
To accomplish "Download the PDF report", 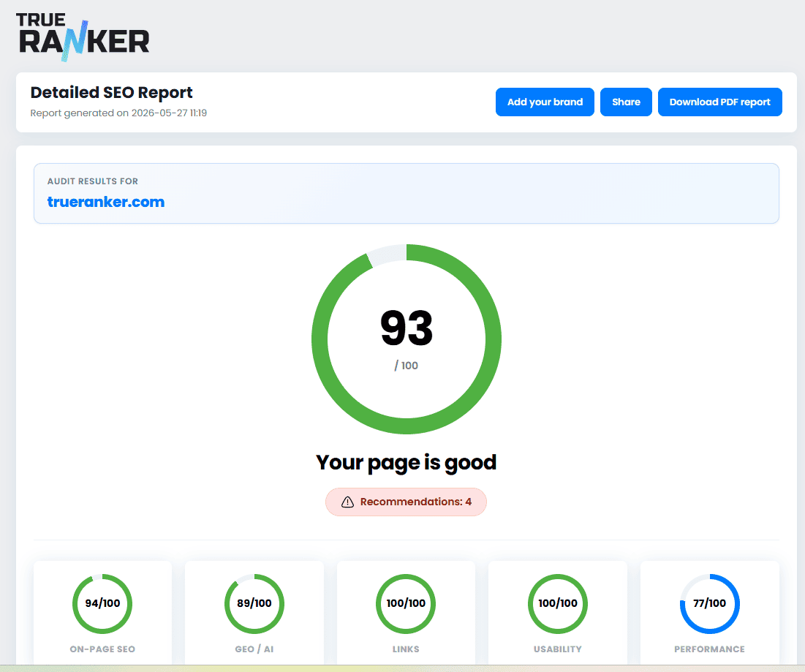I will click(x=719, y=102).
